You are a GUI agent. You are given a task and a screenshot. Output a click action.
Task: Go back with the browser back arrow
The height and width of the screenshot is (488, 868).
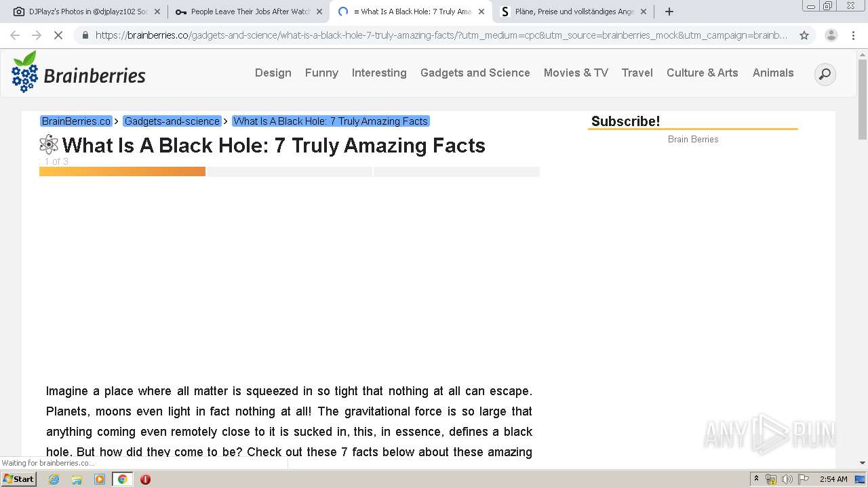[15, 35]
